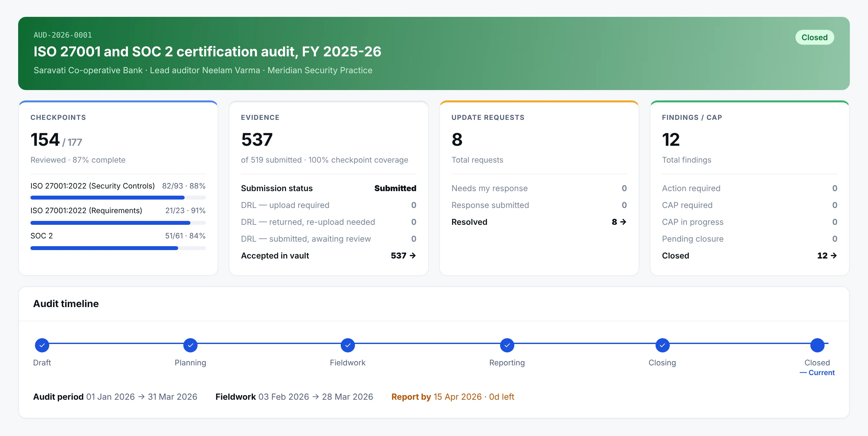Click DRL — submitted, awaiting review row

tap(328, 239)
